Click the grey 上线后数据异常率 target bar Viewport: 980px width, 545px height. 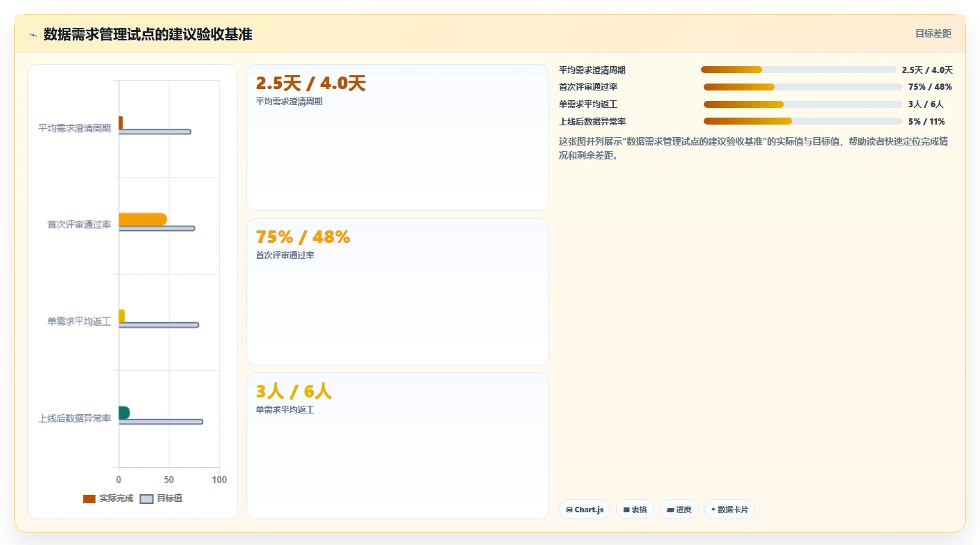coord(161,422)
